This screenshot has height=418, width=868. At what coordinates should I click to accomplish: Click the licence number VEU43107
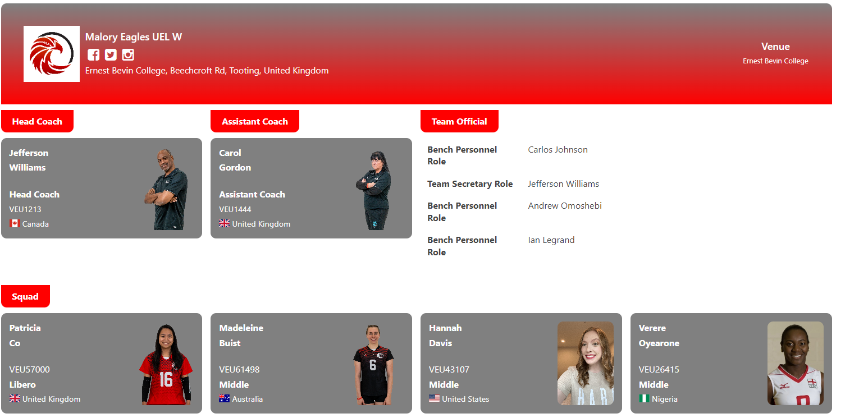tap(449, 369)
